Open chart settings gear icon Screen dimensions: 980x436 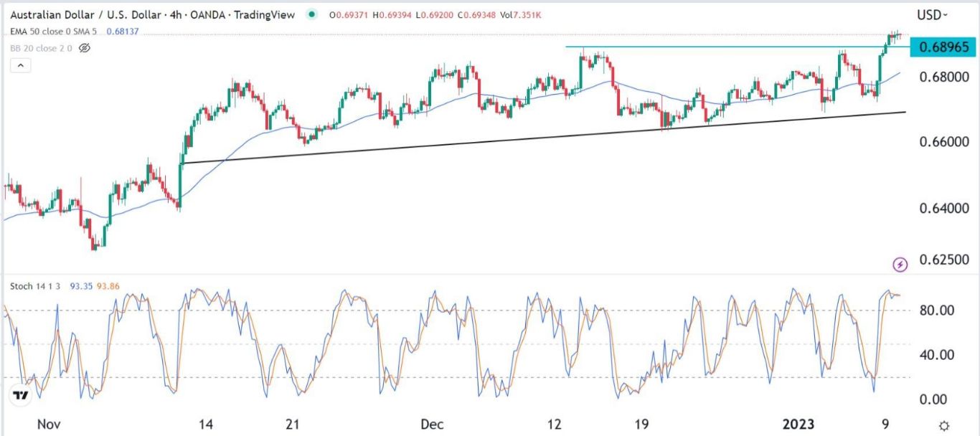pyautogui.click(x=945, y=425)
